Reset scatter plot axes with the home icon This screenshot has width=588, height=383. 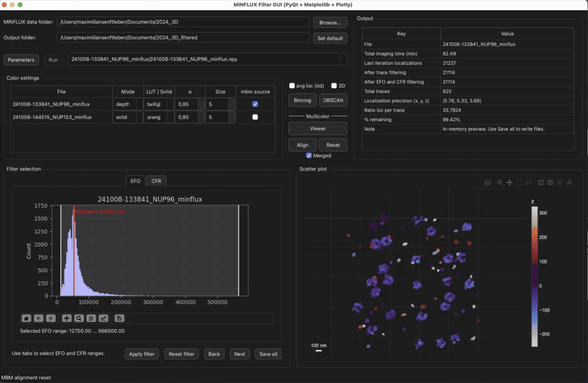pyautogui.click(x=569, y=182)
